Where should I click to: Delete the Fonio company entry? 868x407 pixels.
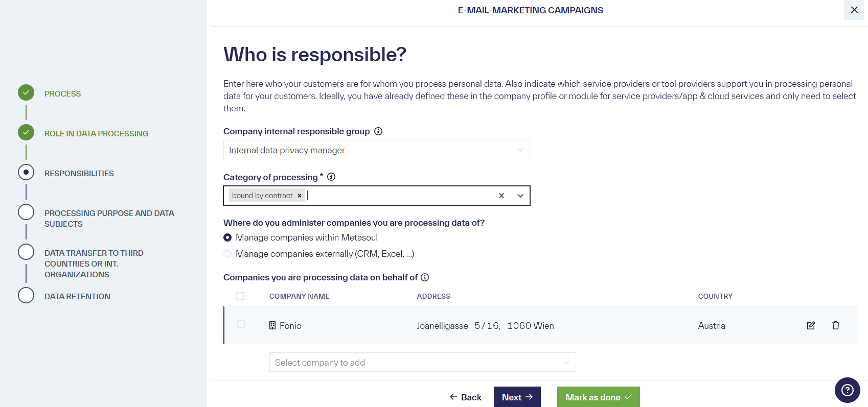pyautogui.click(x=836, y=325)
